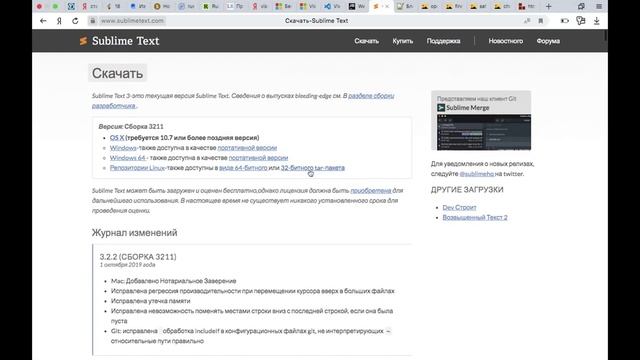This screenshot has height=360, width=640.
Task: Close the active Sublime Text tab
Action: (x=387, y=7)
